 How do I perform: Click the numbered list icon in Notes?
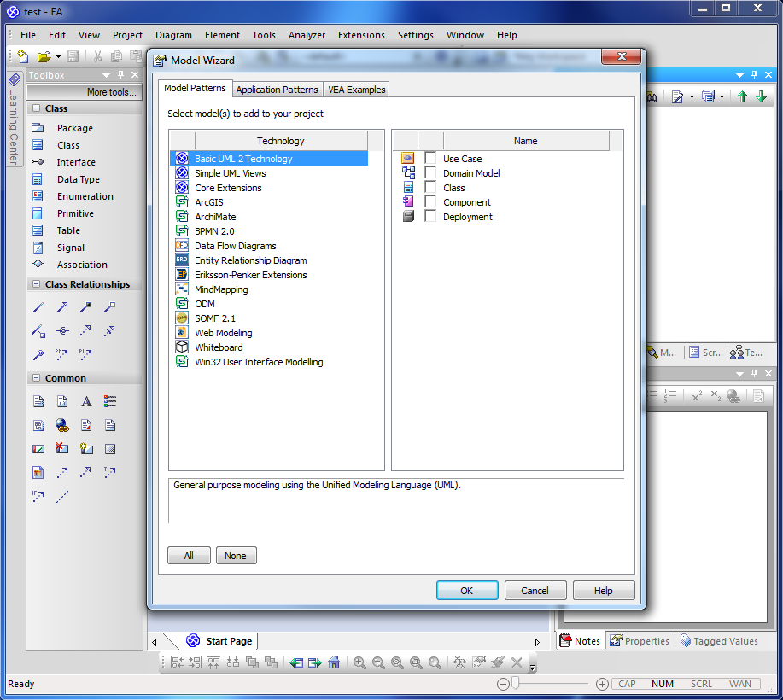pyautogui.click(x=669, y=396)
